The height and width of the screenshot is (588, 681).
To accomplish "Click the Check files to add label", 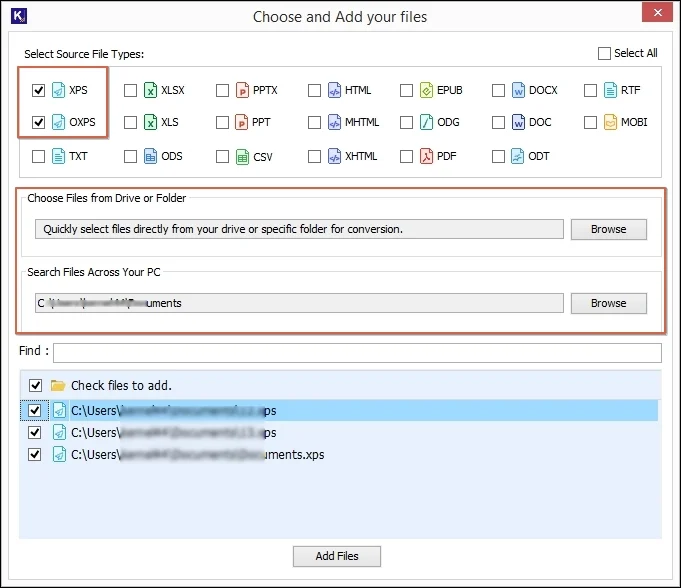I will tap(121, 385).
